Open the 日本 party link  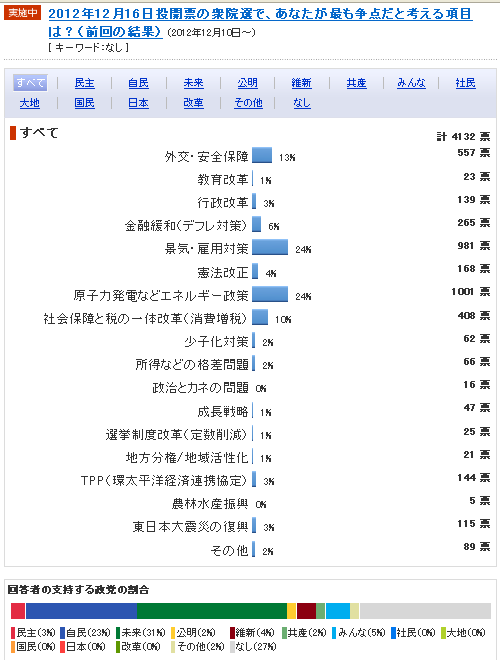pos(138,103)
